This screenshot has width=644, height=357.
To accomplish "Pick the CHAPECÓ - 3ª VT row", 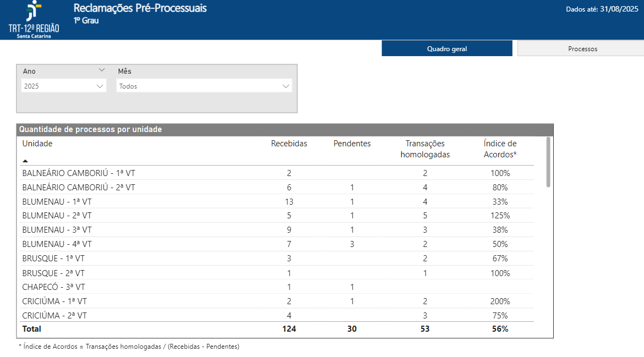I will point(54,287).
